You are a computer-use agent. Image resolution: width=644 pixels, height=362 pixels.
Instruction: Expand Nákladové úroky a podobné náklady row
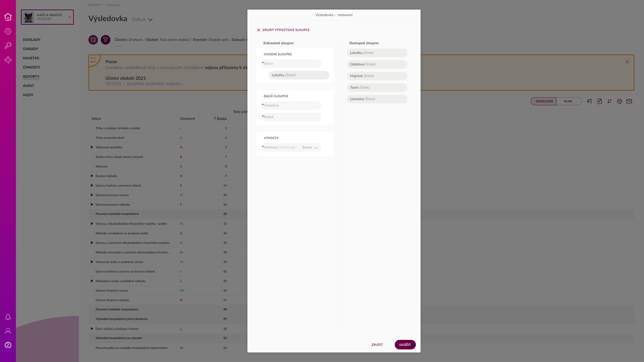92,281
